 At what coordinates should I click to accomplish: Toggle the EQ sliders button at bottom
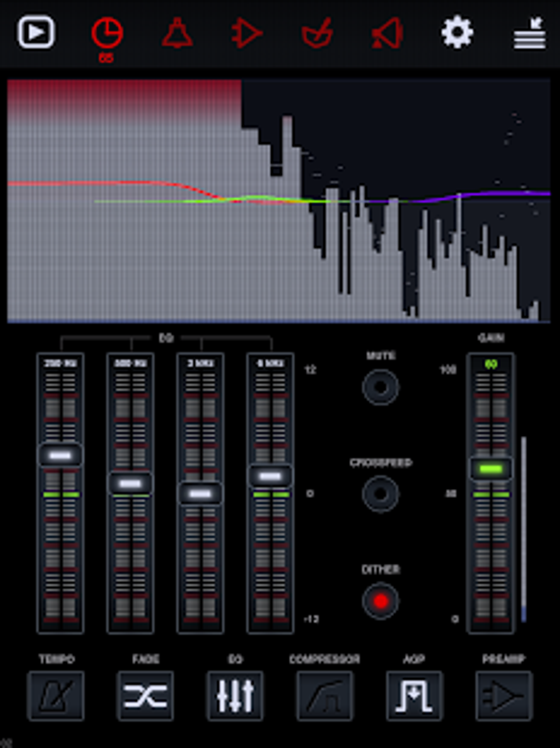point(235,696)
